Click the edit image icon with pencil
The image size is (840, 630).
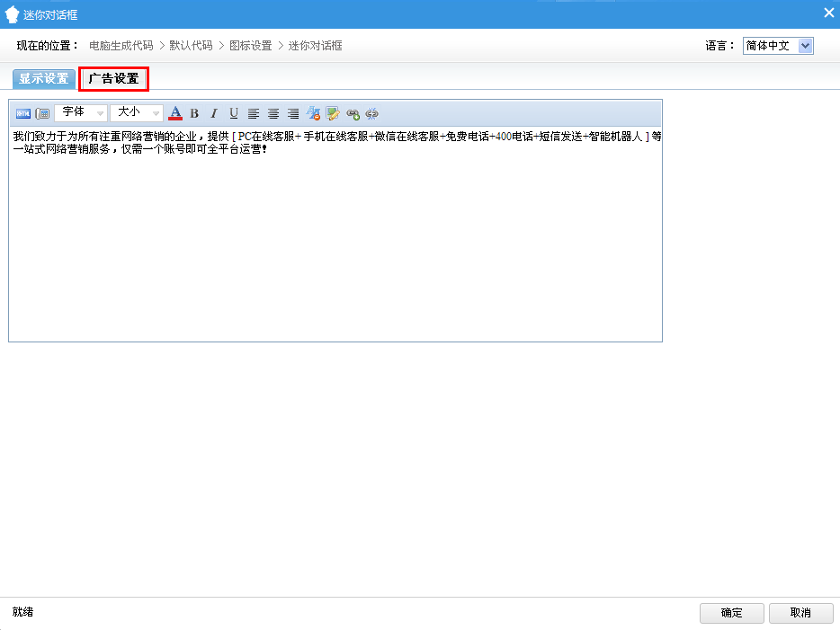(333, 113)
